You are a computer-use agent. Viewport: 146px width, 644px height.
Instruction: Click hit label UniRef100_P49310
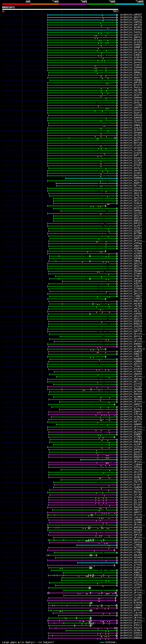pos(131,87)
